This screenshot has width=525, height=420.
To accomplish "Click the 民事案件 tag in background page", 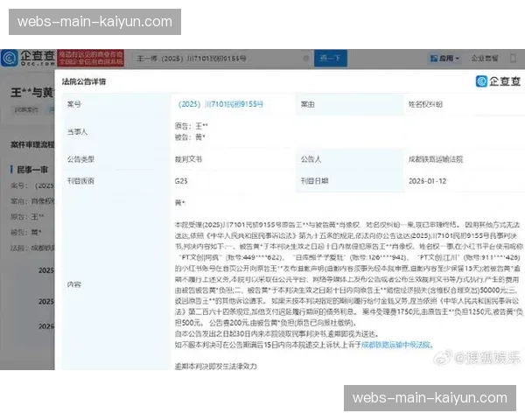I will [26, 110].
